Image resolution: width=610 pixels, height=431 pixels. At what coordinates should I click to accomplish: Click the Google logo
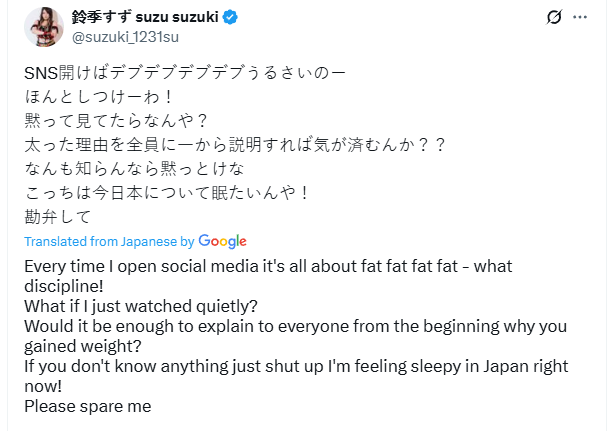coord(222,242)
